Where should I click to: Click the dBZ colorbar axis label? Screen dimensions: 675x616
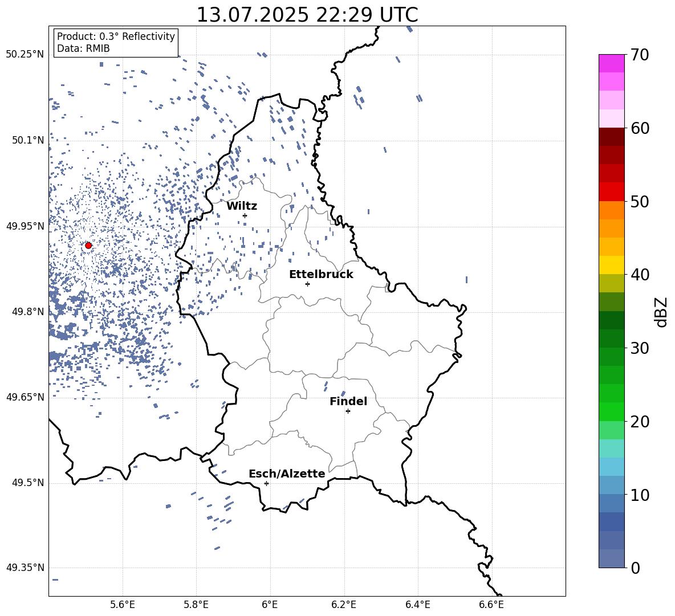(x=661, y=312)
